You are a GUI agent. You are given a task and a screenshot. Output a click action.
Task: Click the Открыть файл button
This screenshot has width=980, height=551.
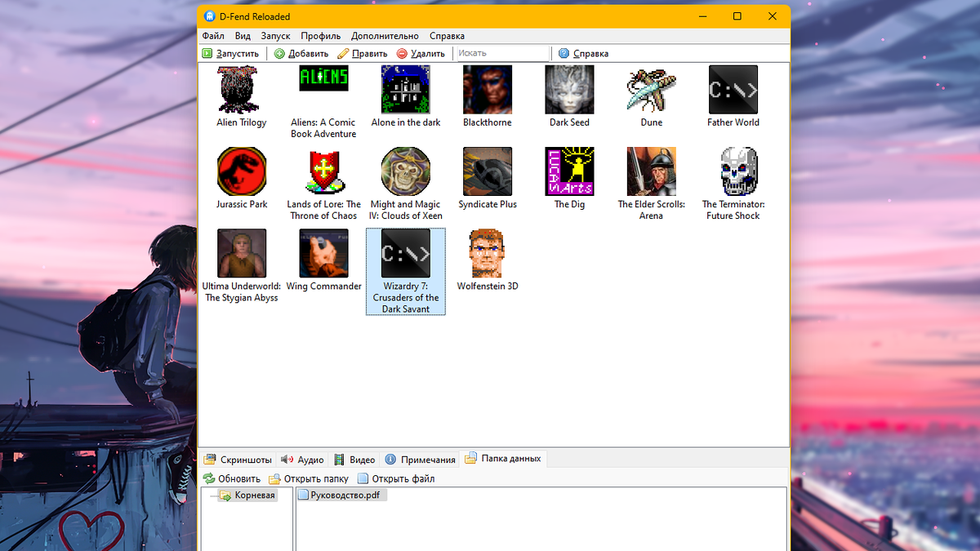pyautogui.click(x=396, y=479)
